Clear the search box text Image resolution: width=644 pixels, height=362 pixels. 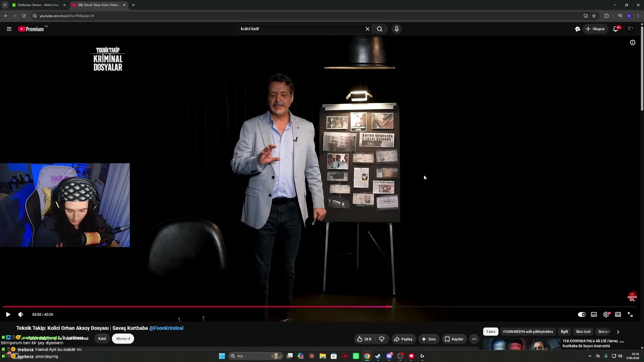pyautogui.click(x=367, y=29)
